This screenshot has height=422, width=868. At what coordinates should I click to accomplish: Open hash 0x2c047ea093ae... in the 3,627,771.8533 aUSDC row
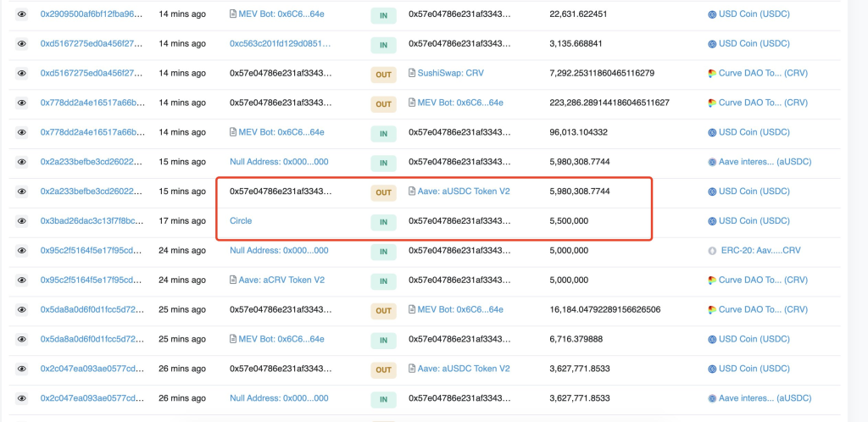(x=92, y=398)
